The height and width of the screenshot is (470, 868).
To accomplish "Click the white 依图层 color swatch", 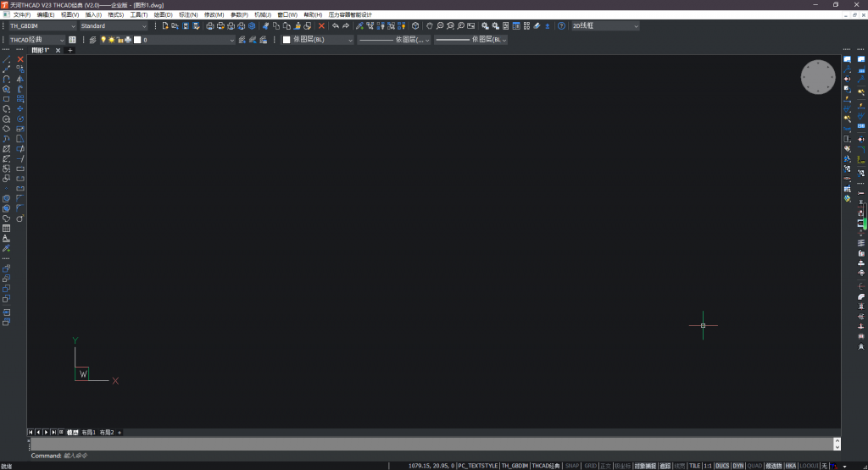I will tap(287, 40).
